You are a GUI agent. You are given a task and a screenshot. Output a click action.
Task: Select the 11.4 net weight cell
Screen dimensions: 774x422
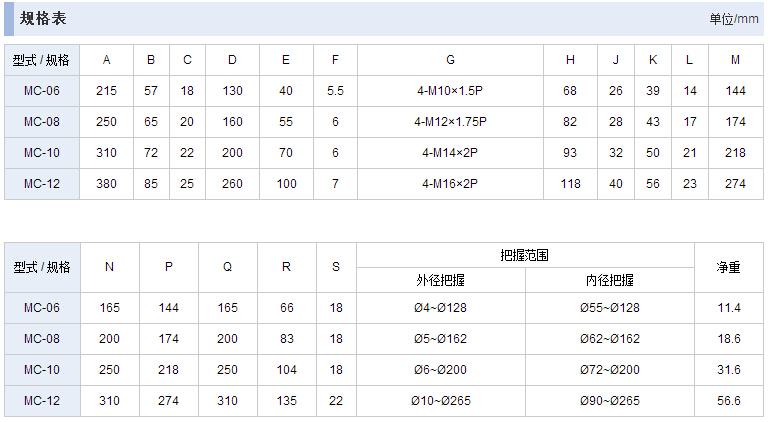[729, 308]
